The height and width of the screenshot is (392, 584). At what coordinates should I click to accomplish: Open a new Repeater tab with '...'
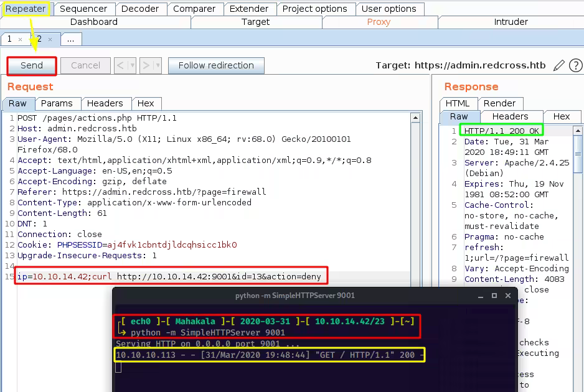point(70,39)
